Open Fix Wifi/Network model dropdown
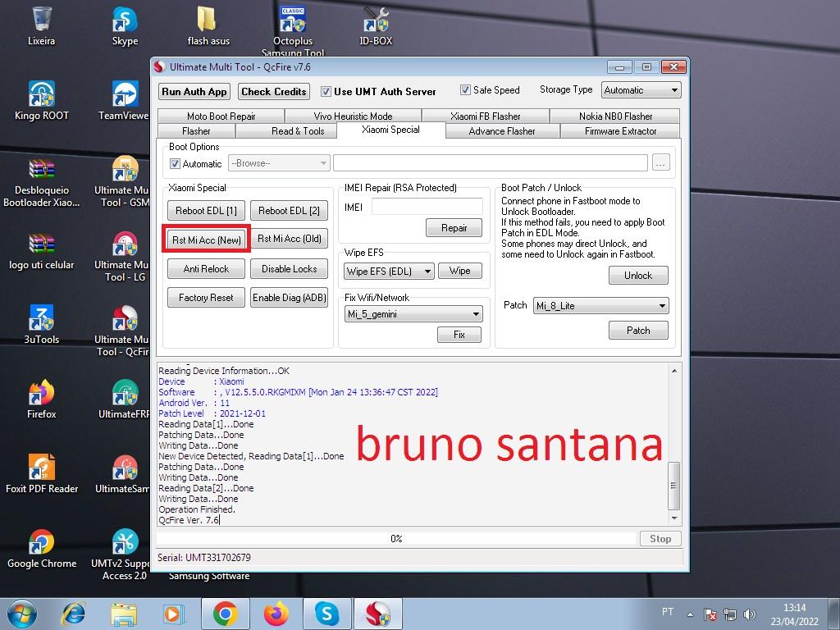Screen dimensions: 840x630 click(x=413, y=314)
